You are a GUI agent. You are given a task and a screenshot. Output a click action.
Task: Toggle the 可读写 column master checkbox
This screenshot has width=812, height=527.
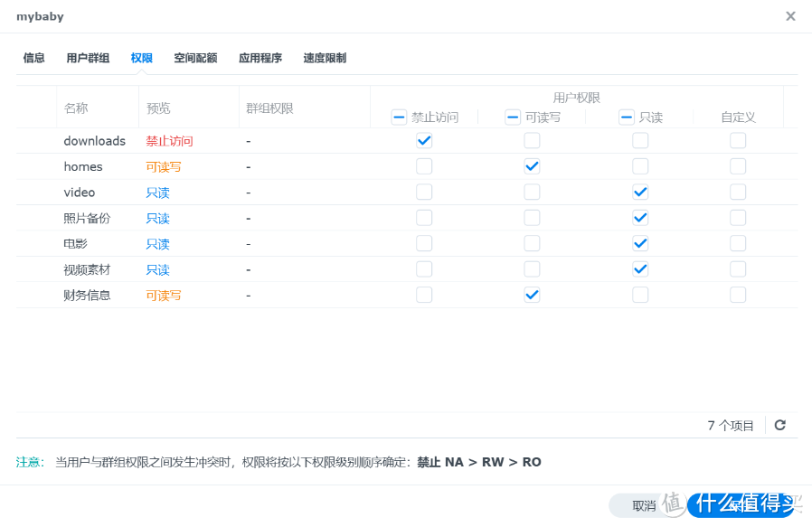coord(510,116)
